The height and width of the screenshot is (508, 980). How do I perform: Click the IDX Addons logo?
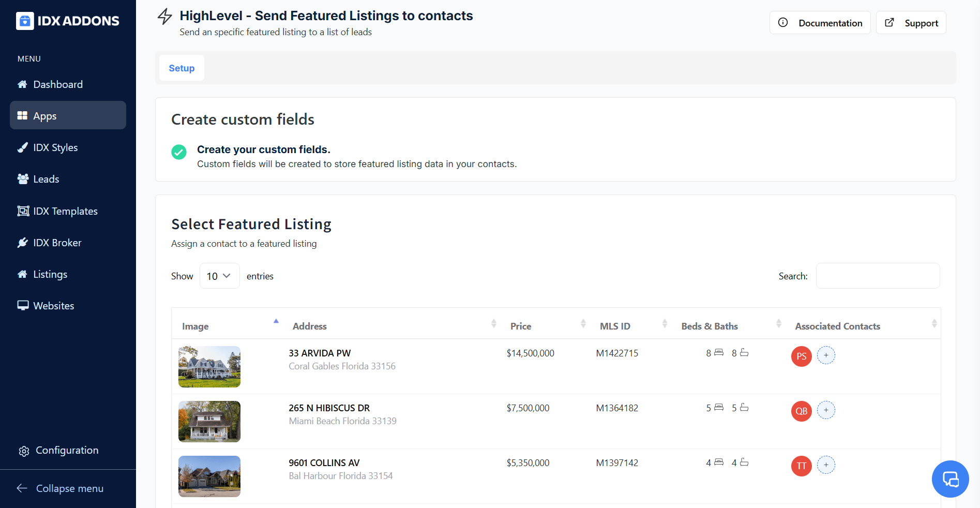(68, 21)
